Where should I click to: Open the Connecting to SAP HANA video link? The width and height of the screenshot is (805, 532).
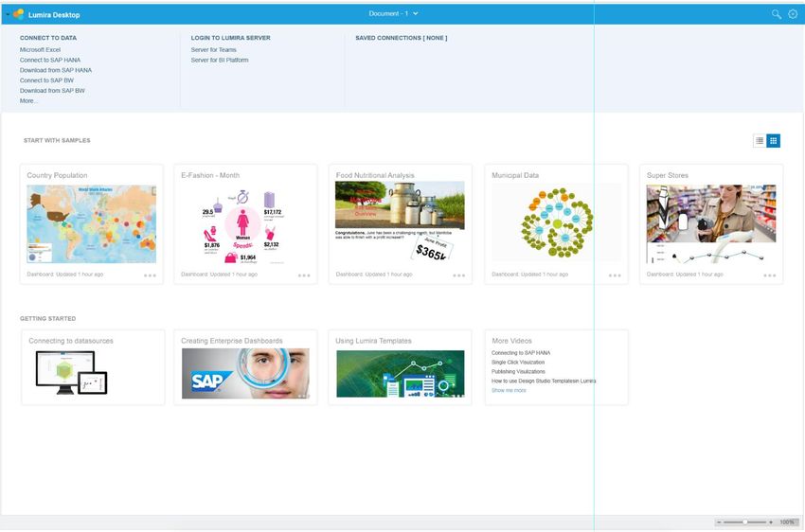pyautogui.click(x=521, y=353)
